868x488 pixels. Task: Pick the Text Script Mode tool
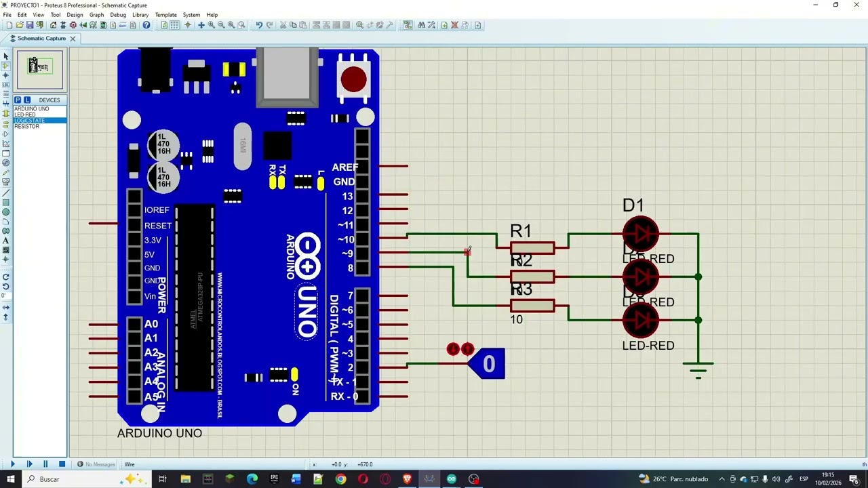click(5, 94)
